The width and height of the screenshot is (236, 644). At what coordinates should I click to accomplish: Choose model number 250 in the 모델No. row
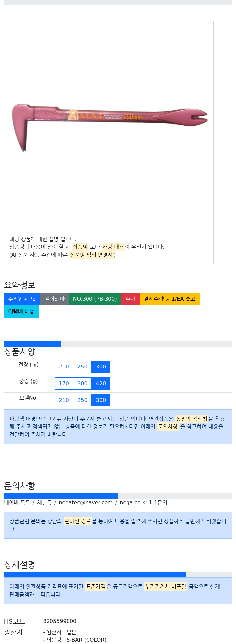(x=82, y=400)
